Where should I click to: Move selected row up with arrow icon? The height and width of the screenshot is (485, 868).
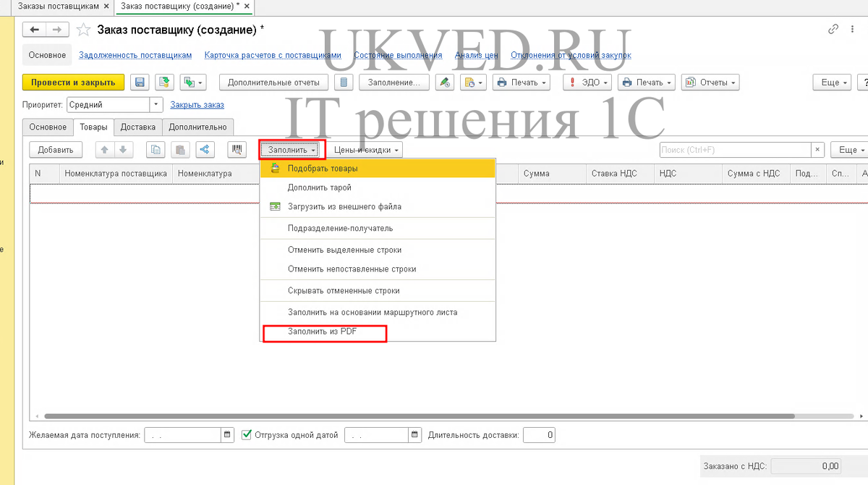pos(104,150)
